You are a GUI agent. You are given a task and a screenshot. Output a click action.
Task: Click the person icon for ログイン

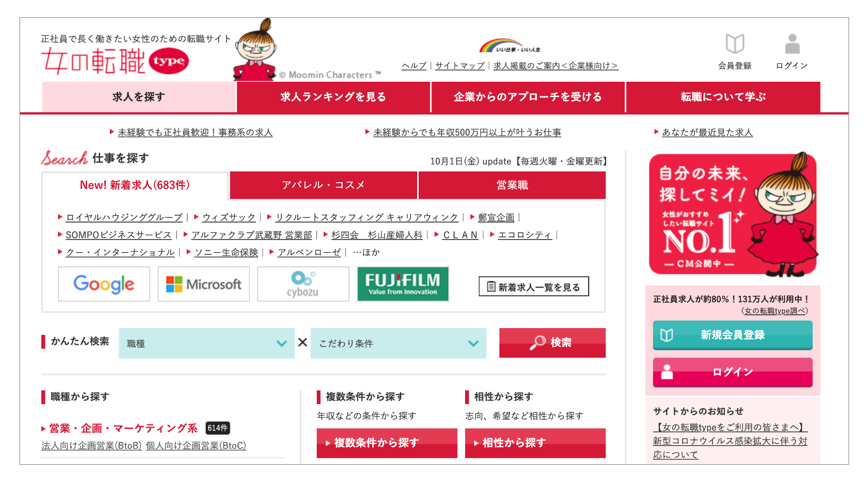(x=792, y=44)
